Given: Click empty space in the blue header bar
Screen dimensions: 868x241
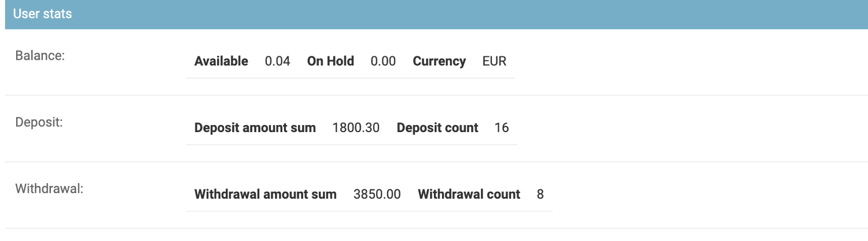Looking at the screenshot, I should coord(463,14).
